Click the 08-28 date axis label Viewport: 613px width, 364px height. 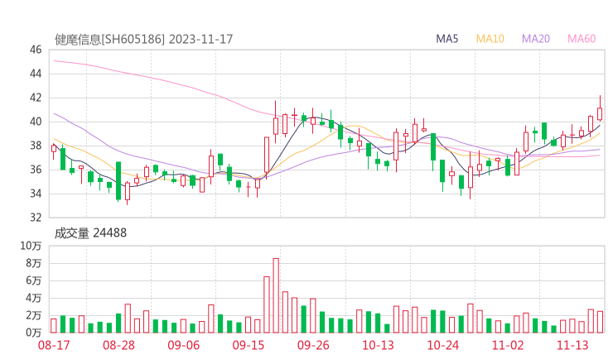point(118,345)
